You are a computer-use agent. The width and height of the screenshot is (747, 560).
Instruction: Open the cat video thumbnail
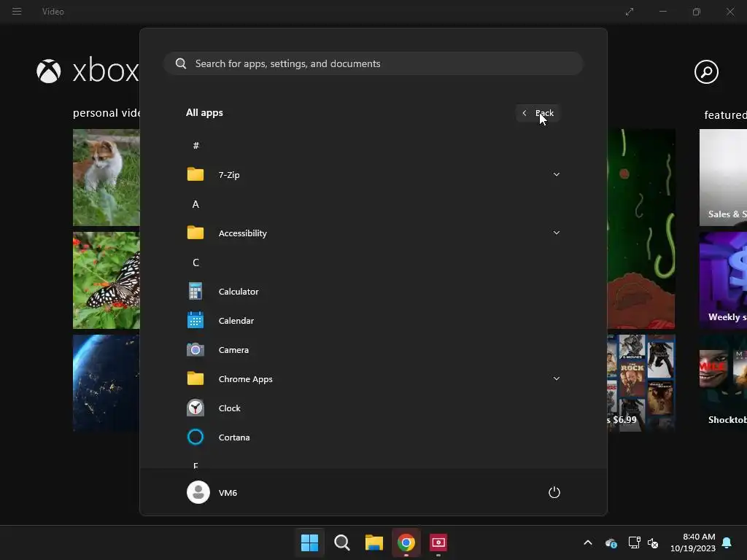(107, 177)
